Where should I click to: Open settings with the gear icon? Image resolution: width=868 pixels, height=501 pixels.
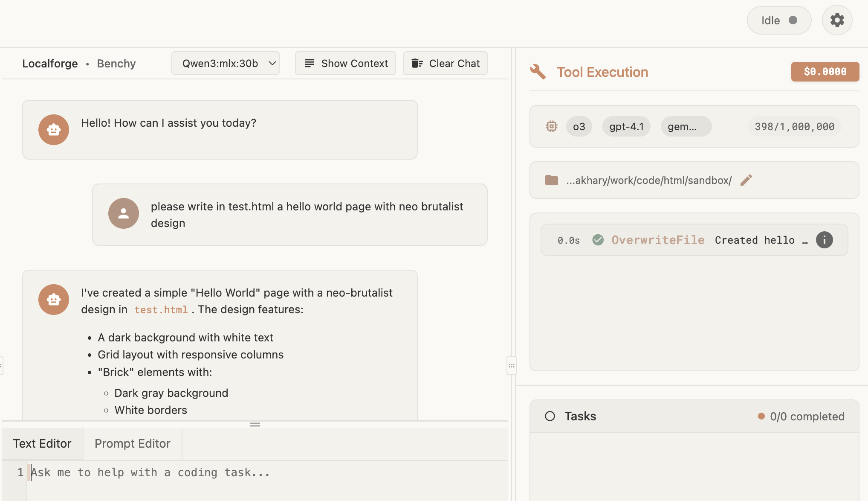[x=837, y=20]
